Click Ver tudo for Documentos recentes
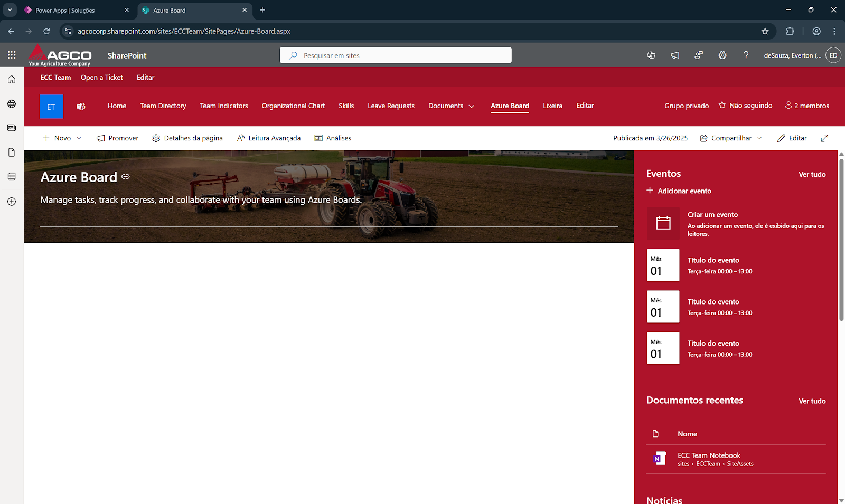The height and width of the screenshot is (504, 845). coord(812,401)
